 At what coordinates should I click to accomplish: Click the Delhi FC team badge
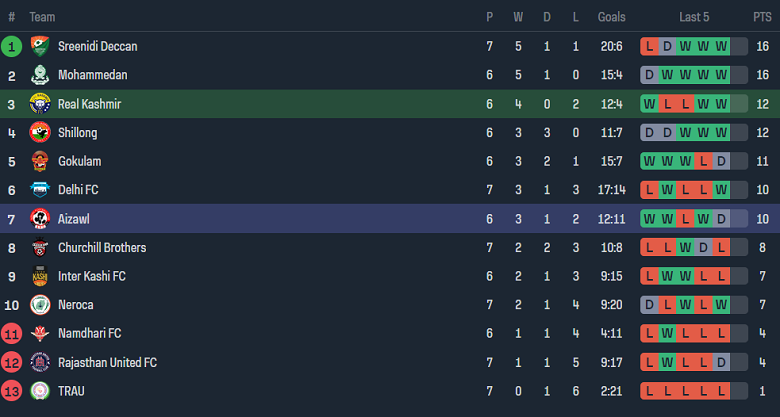tap(40, 190)
